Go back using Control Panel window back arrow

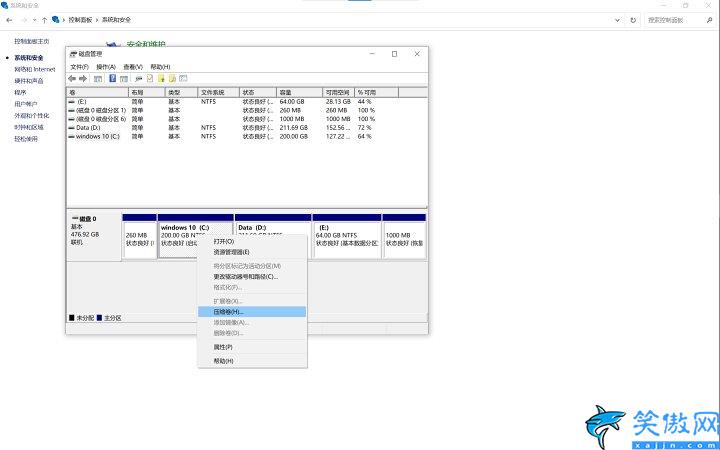(x=10, y=20)
